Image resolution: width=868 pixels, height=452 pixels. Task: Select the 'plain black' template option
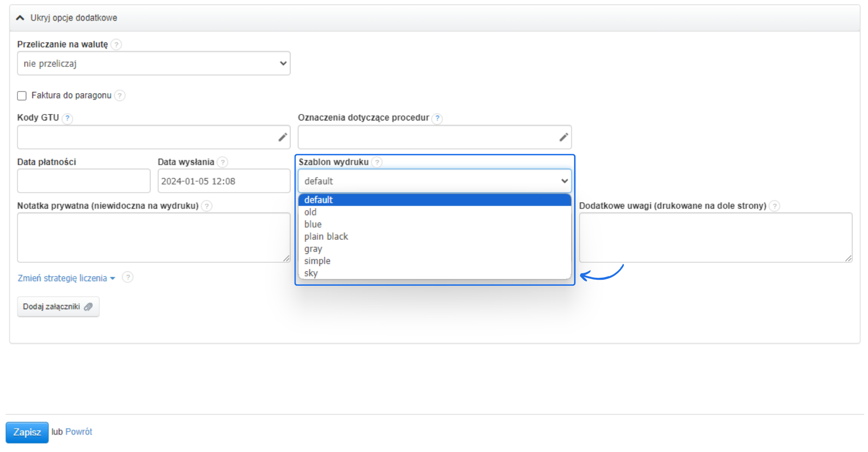tap(326, 236)
